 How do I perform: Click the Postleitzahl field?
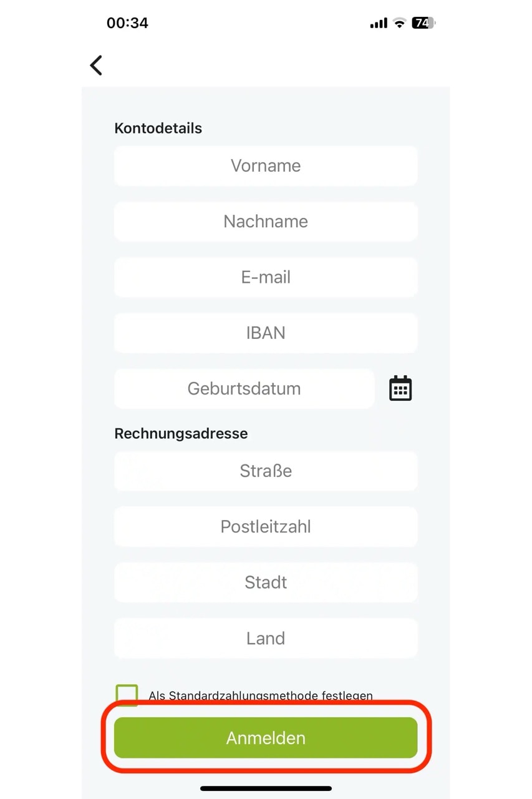click(266, 527)
